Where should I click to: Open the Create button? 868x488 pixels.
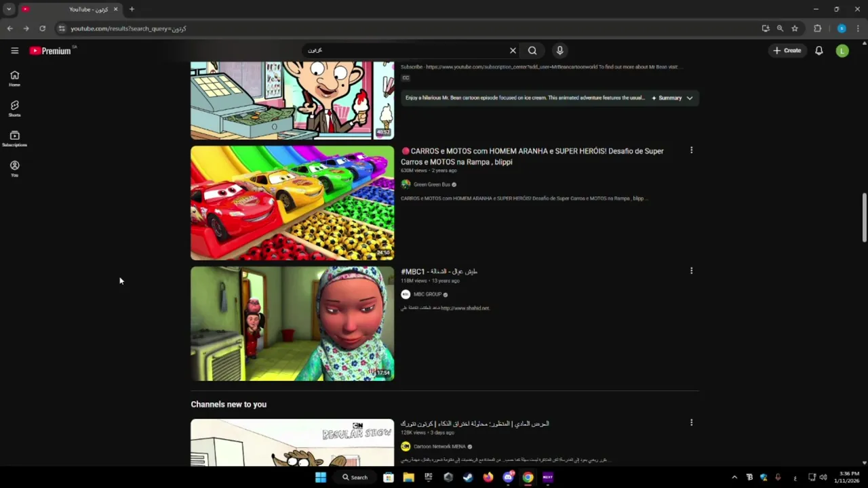[x=787, y=50]
